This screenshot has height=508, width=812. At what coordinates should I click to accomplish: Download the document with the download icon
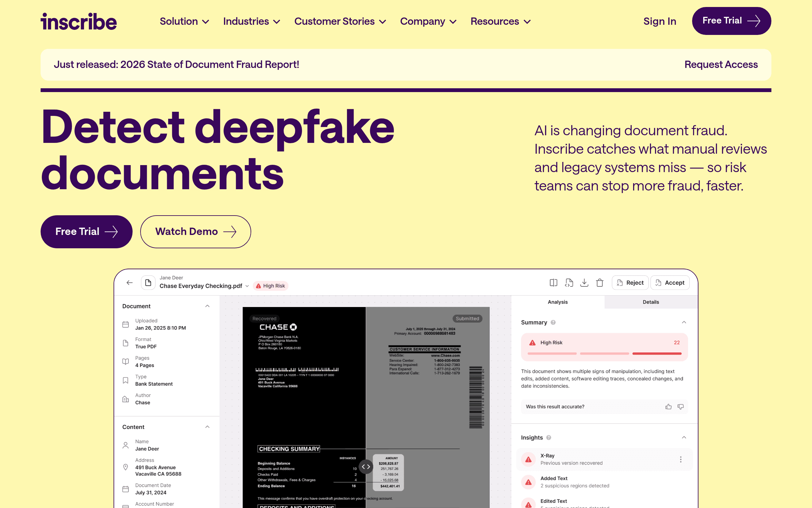(x=584, y=283)
